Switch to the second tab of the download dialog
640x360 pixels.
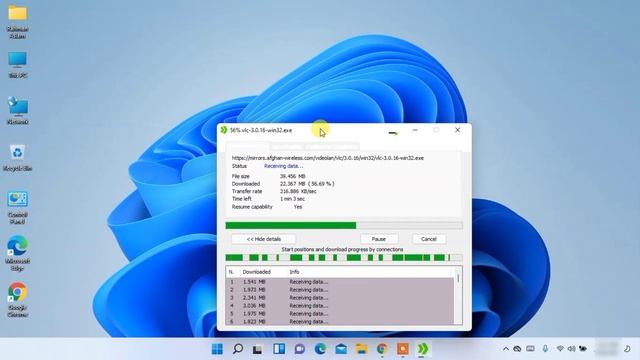287,147
